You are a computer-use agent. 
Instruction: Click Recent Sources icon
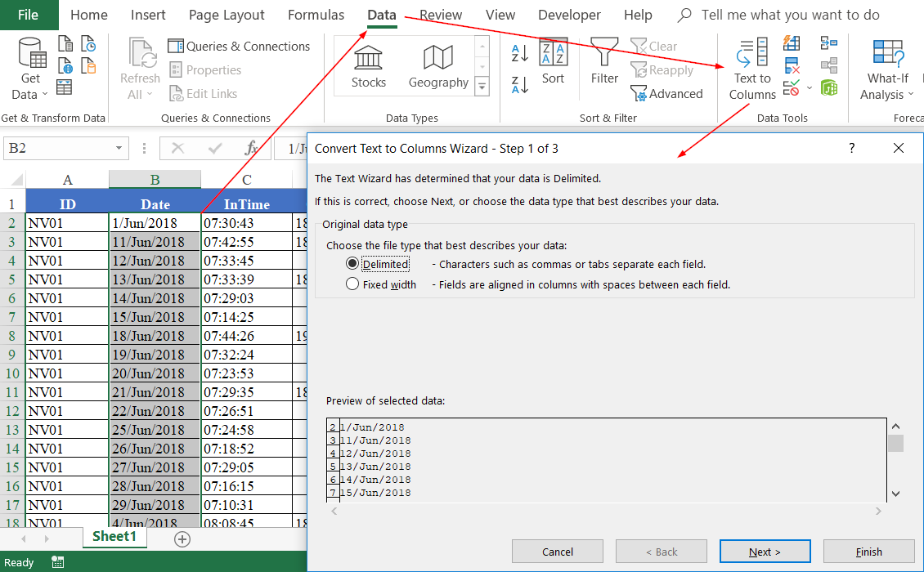88,43
